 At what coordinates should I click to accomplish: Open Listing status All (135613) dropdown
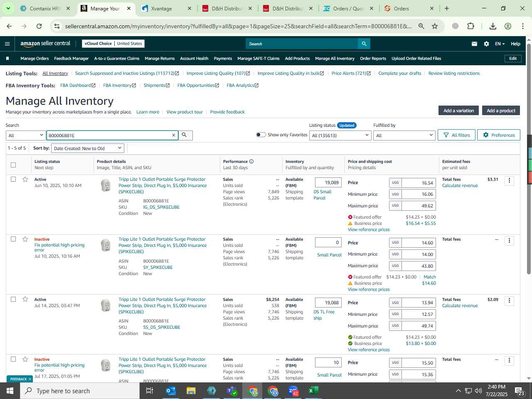click(340, 135)
